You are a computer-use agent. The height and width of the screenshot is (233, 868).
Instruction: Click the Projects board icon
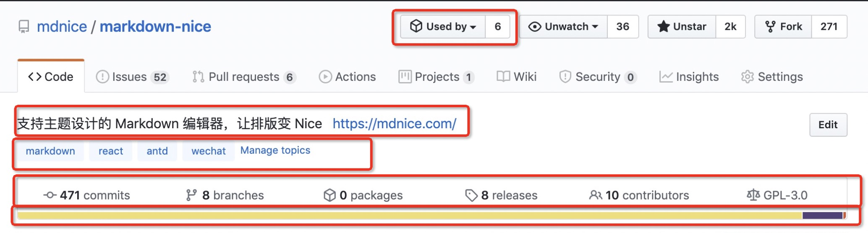(405, 77)
